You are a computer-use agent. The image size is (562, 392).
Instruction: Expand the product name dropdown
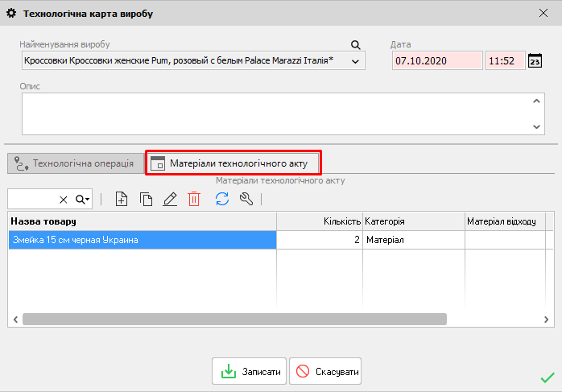(357, 61)
